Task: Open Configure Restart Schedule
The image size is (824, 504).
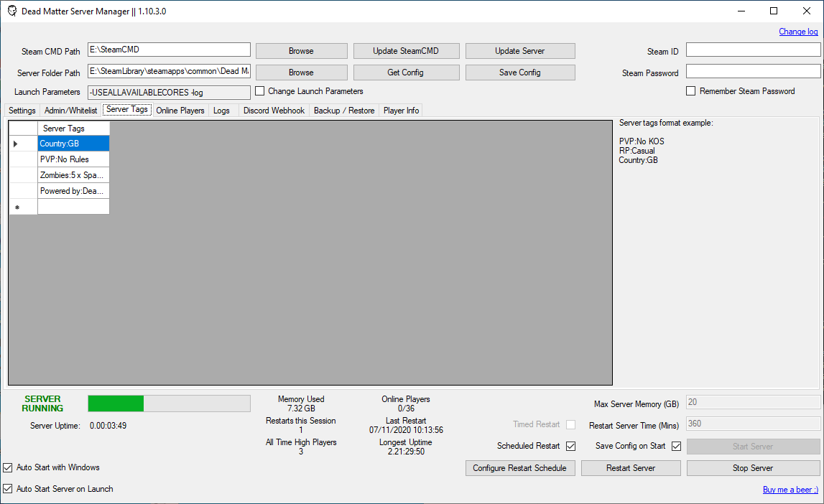Action: click(x=519, y=467)
